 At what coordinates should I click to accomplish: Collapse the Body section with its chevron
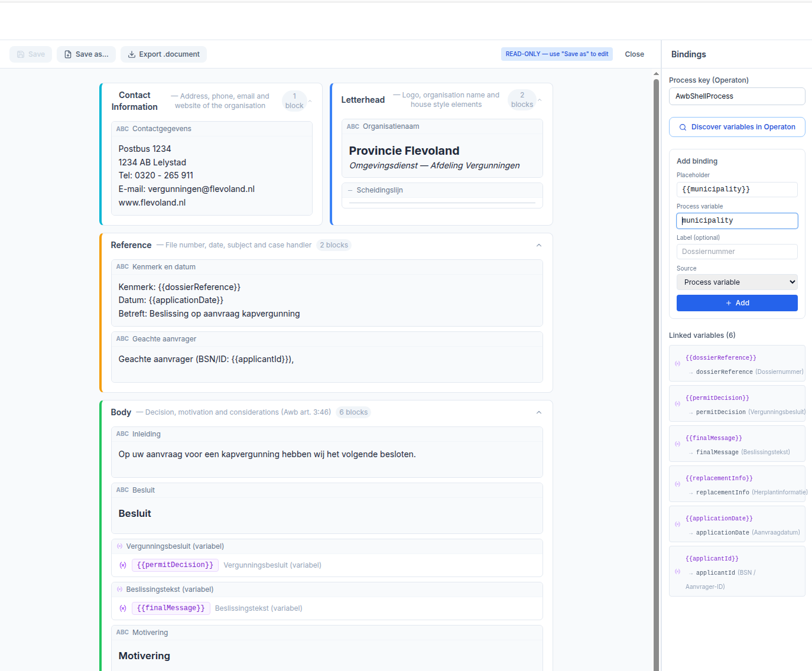coord(538,412)
